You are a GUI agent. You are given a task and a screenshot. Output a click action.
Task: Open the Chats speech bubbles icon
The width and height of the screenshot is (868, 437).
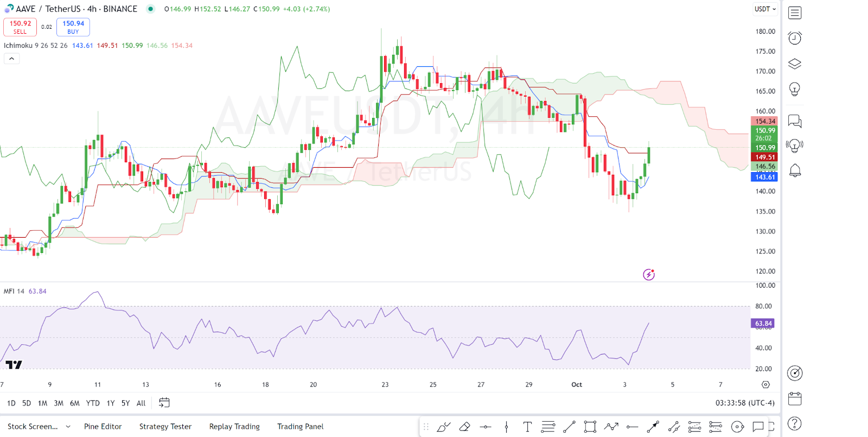795,121
